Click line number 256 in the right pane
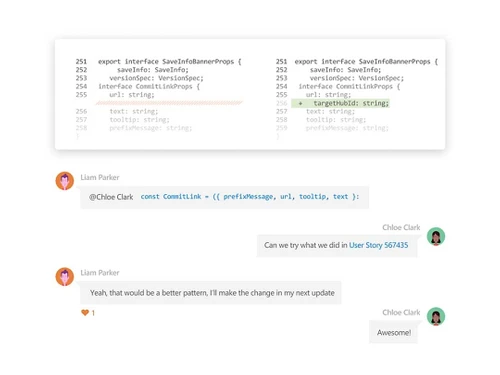 tap(281, 103)
